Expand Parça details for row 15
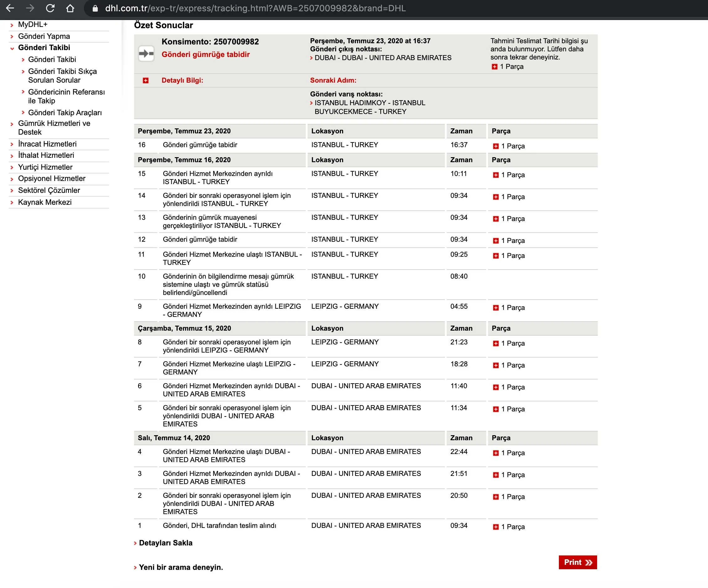This screenshot has width=708, height=588. point(496,175)
